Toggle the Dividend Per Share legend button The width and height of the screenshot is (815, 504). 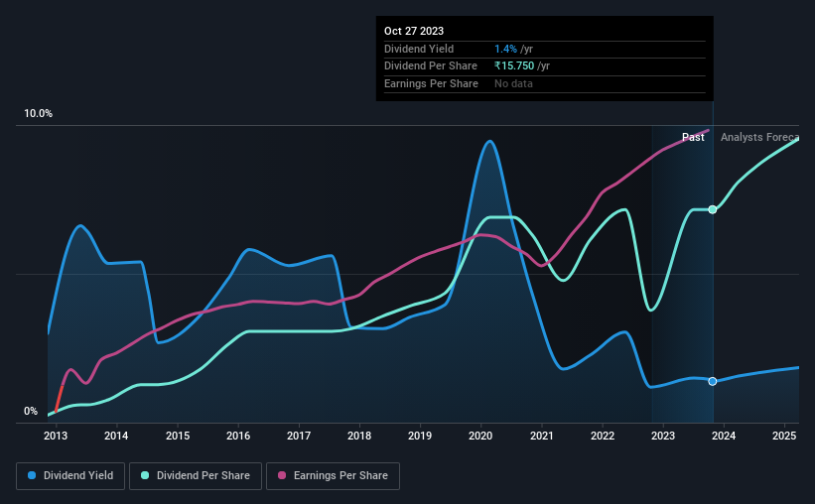point(196,476)
